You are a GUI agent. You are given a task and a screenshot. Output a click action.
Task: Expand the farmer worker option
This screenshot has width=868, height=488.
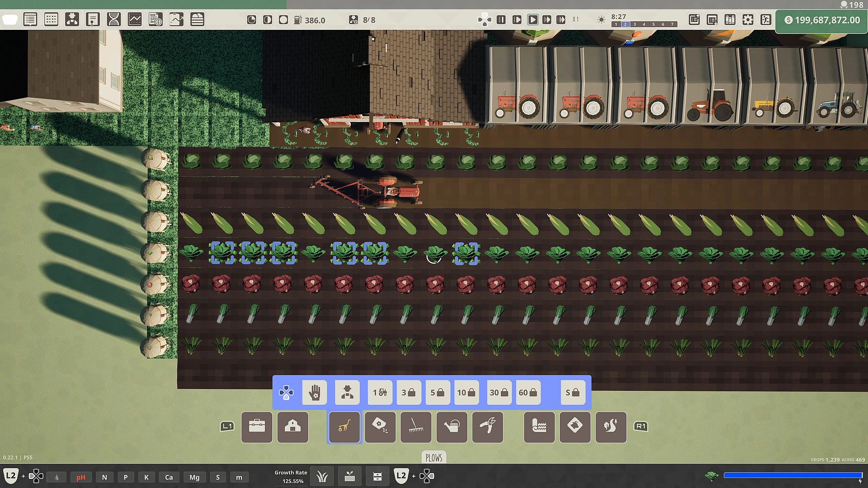347,392
